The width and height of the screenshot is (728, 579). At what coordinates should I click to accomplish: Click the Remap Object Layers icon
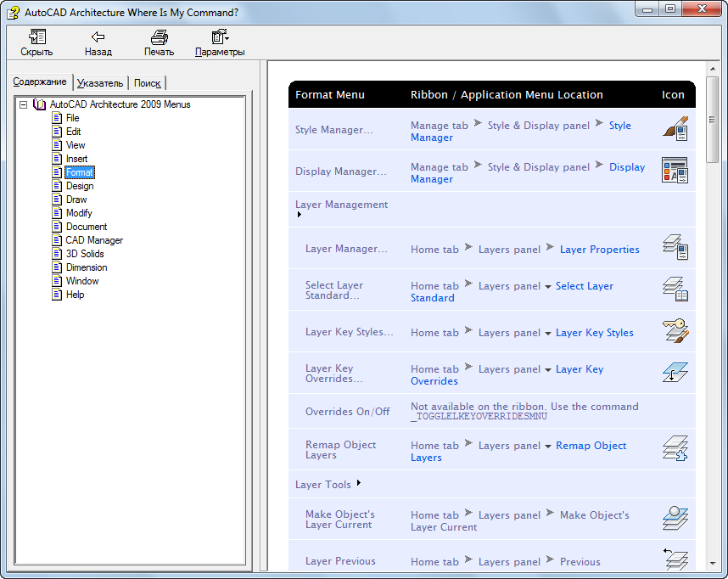(675, 448)
